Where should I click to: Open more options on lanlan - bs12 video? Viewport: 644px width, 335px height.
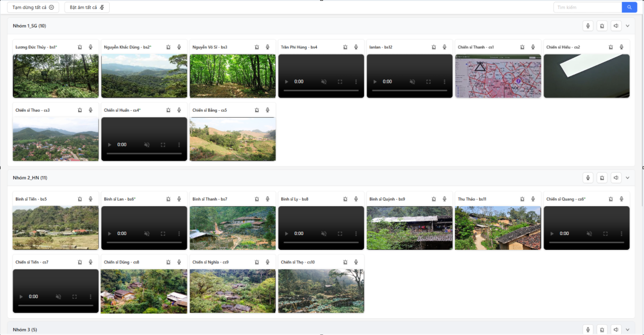coord(445,81)
